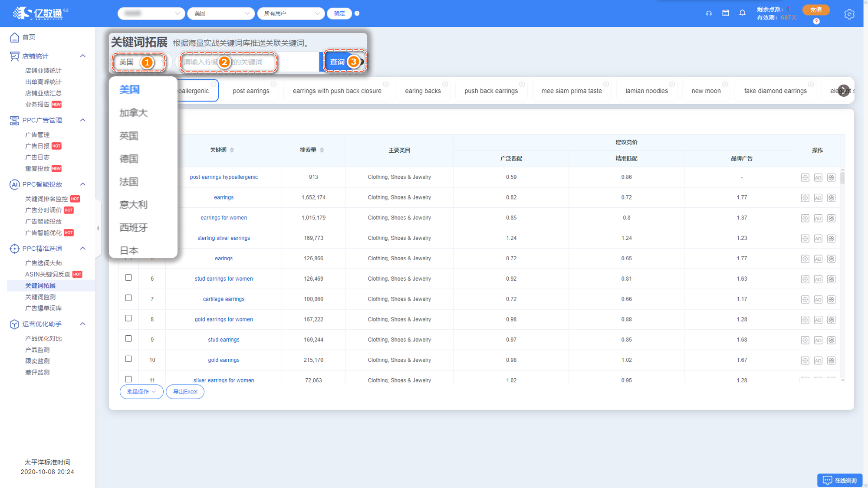This screenshot has height=488, width=868.
Task: Select 法国 from country list
Action: click(x=129, y=182)
